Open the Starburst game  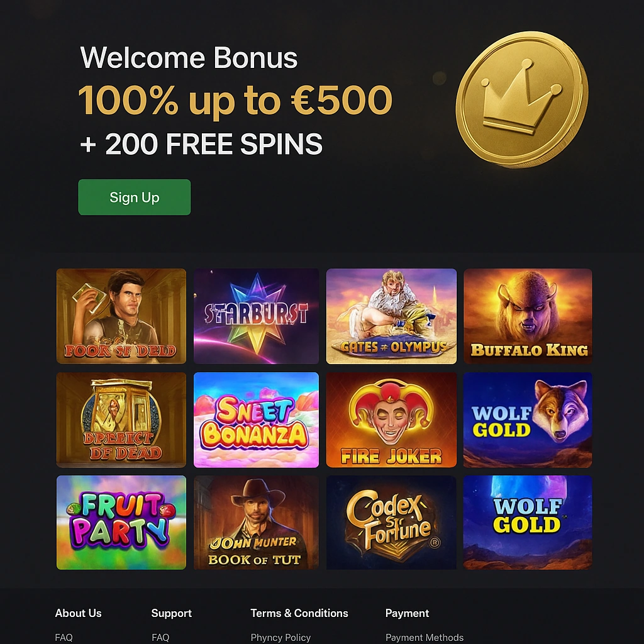[256, 316]
